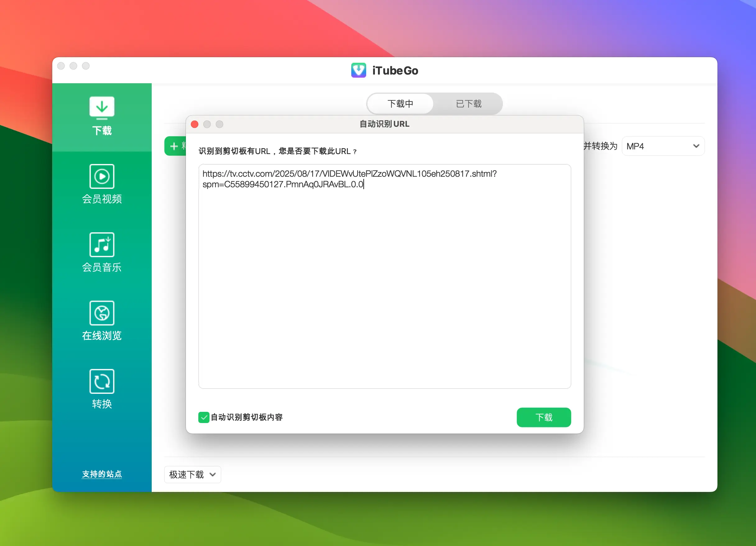The height and width of the screenshot is (546, 756).
Task: Switch to the 下载中 tab
Action: pyautogui.click(x=400, y=104)
